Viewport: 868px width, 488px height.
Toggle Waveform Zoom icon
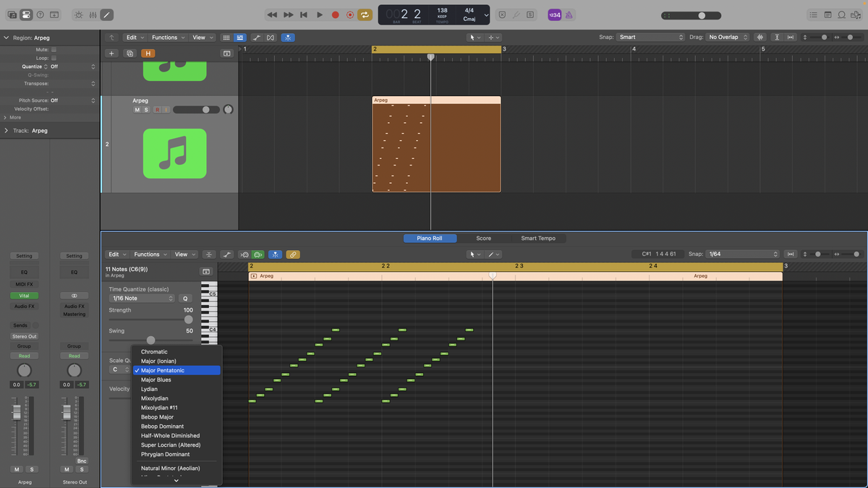click(760, 38)
